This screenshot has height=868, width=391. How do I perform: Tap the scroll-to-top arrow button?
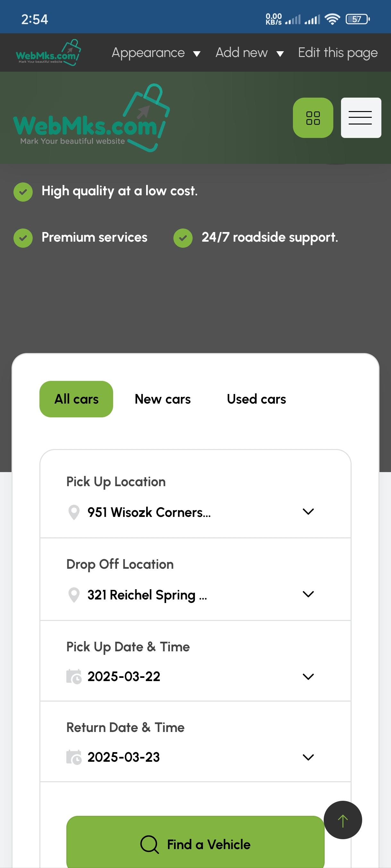[342, 820]
